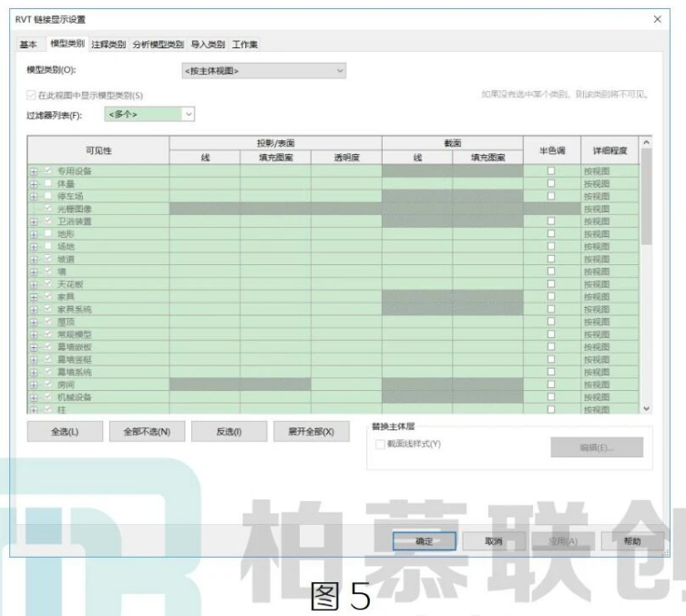The height and width of the screenshot is (616, 686).
Task: Expand the 家具系统 category row
Action: point(34,310)
